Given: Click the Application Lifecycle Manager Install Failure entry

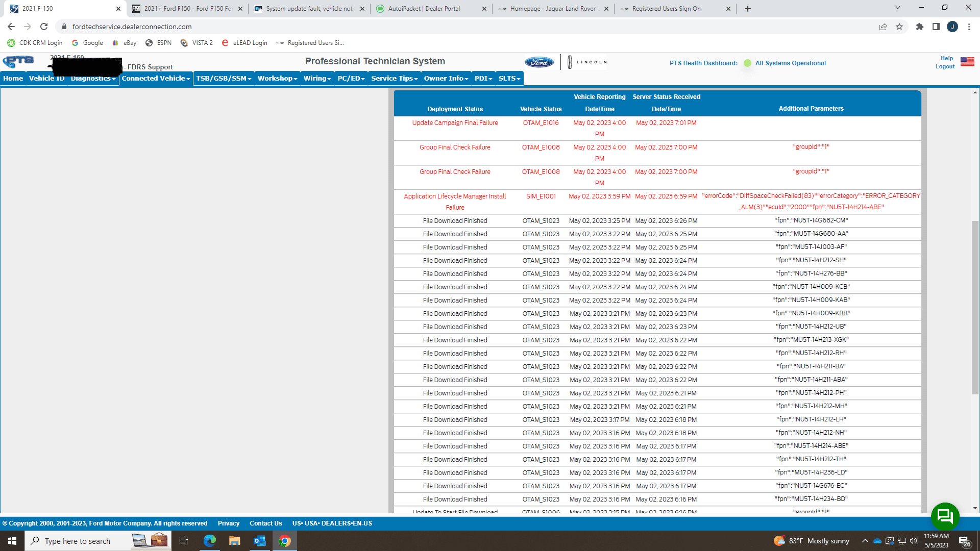Looking at the screenshot, I should tap(455, 202).
